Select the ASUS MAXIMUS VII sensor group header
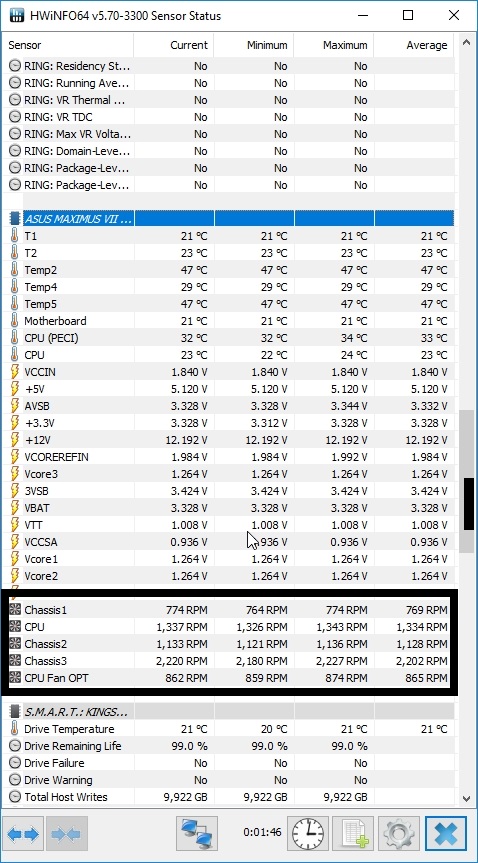 tap(231, 219)
